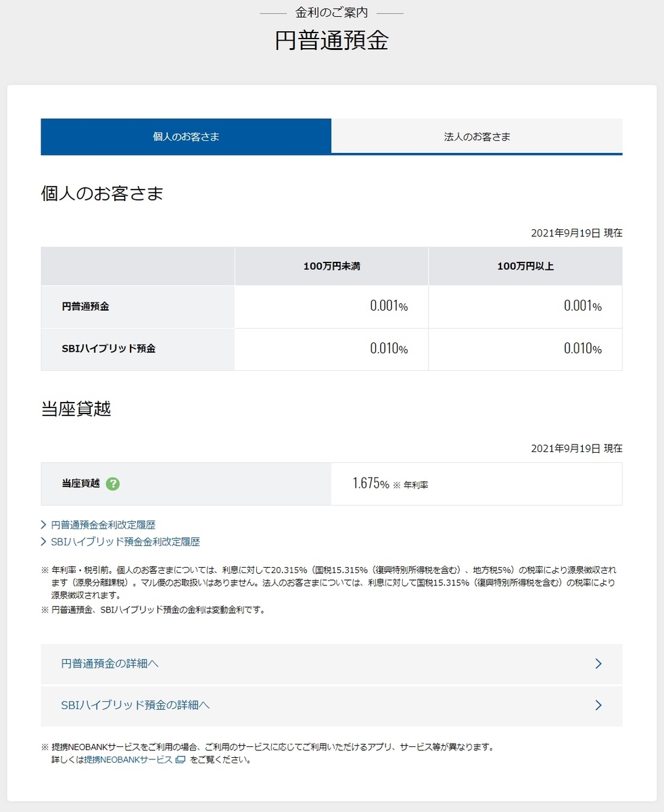Go to 円普通預金の詳細へ
Viewport: 664px width, 812px height.
(331, 664)
